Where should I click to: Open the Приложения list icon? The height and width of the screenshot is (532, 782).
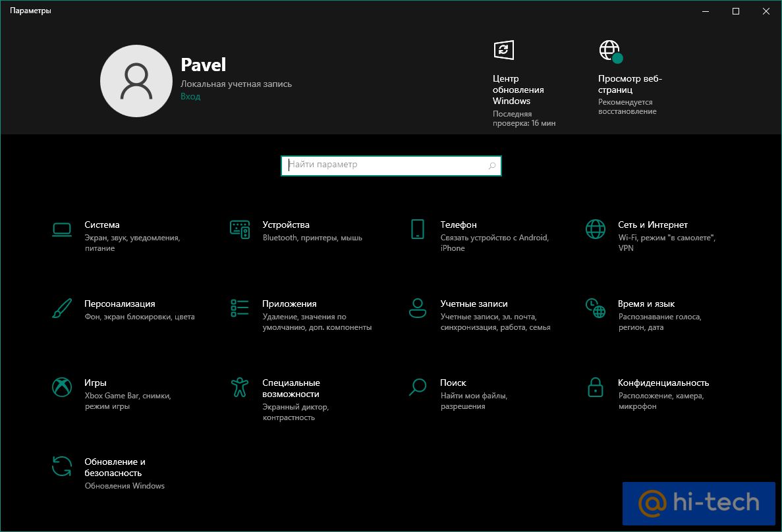coord(240,308)
